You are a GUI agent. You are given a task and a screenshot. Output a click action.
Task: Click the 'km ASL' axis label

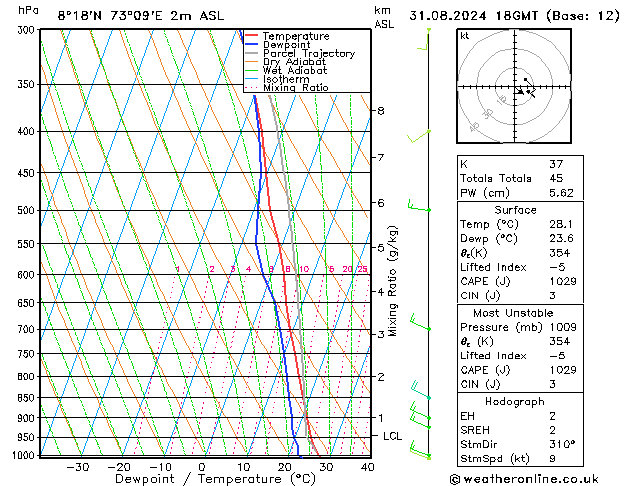tap(384, 17)
